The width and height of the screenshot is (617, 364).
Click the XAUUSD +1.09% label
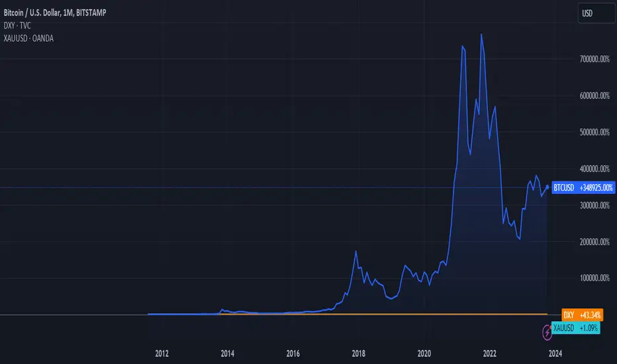coord(576,328)
